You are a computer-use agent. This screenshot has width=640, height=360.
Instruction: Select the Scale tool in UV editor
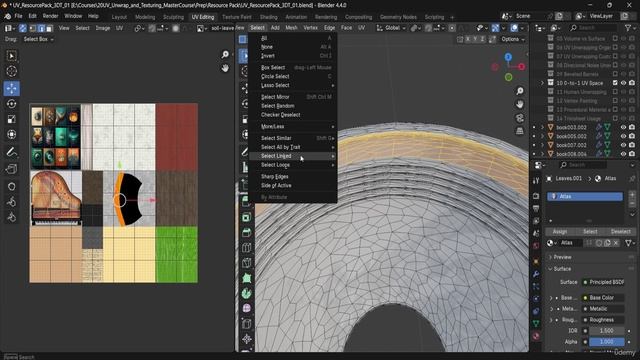tap(11, 119)
